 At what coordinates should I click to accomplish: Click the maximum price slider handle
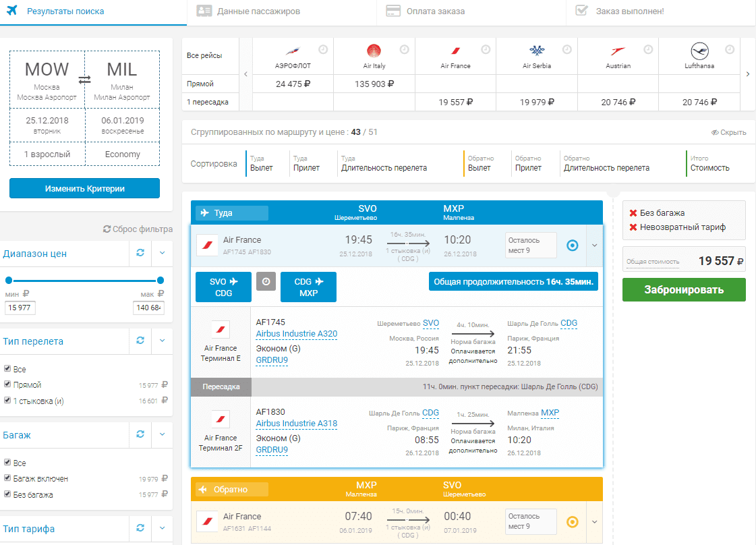tap(161, 280)
